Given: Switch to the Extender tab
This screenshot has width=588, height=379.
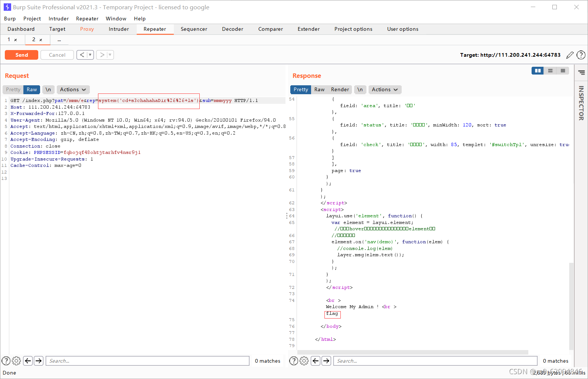Looking at the screenshot, I should [x=308, y=29].
